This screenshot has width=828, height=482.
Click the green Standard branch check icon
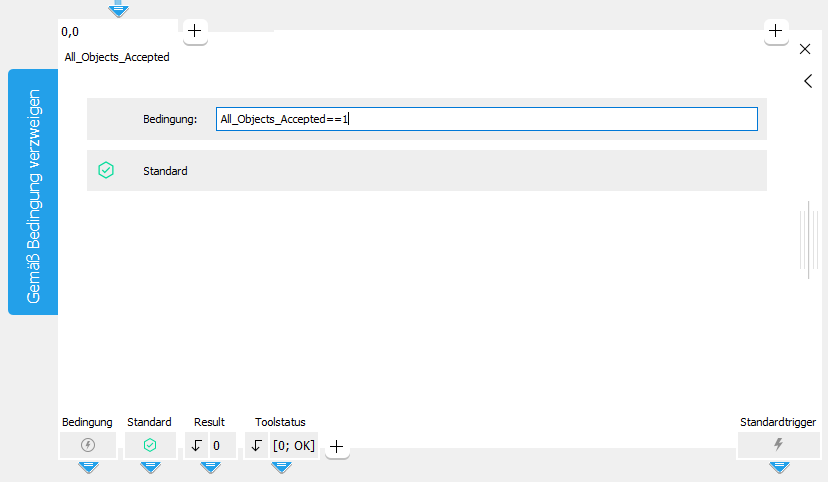[x=106, y=171]
